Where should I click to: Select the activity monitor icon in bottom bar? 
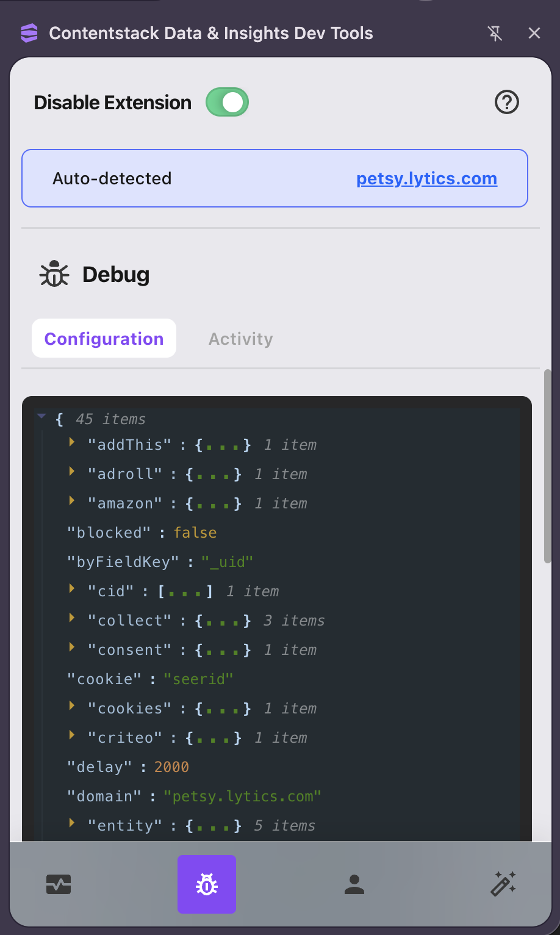(59, 884)
